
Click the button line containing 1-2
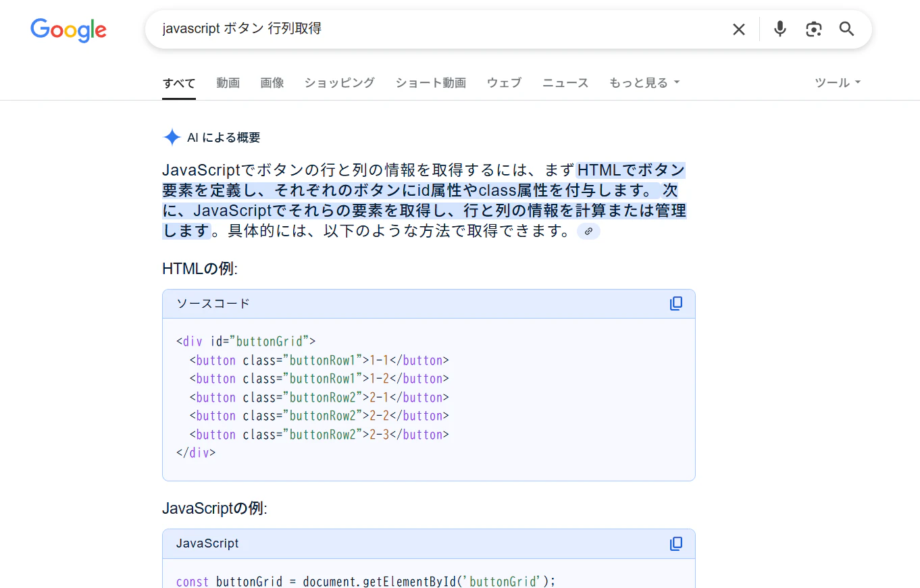319,379
